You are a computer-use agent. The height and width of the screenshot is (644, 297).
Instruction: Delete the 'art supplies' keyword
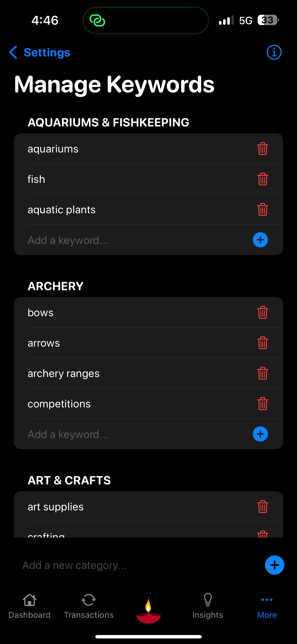[262, 506]
